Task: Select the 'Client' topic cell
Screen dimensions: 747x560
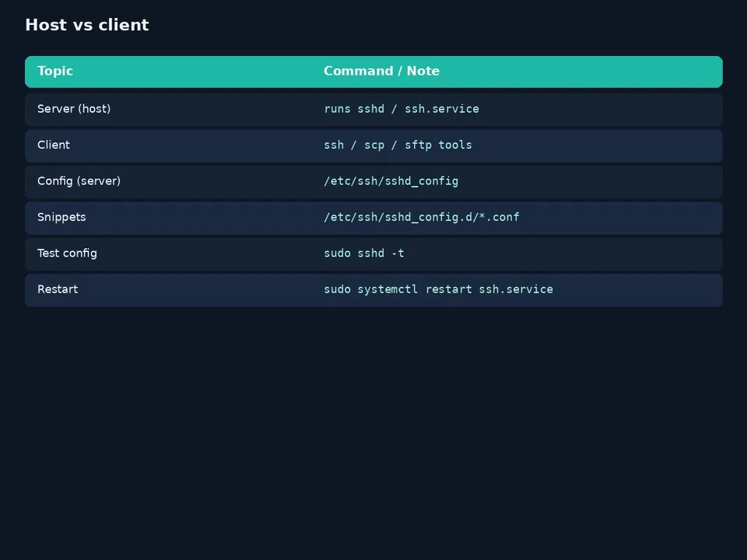Action: (x=54, y=145)
